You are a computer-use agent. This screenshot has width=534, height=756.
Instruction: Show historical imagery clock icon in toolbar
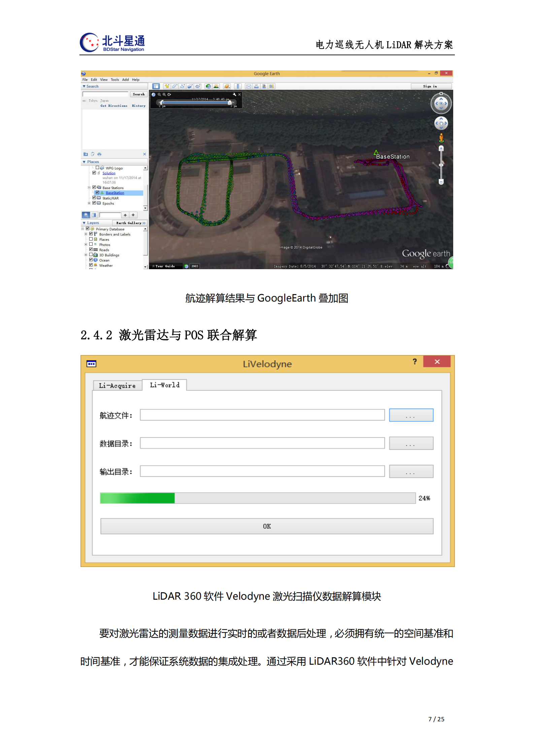(x=208, y=86)
